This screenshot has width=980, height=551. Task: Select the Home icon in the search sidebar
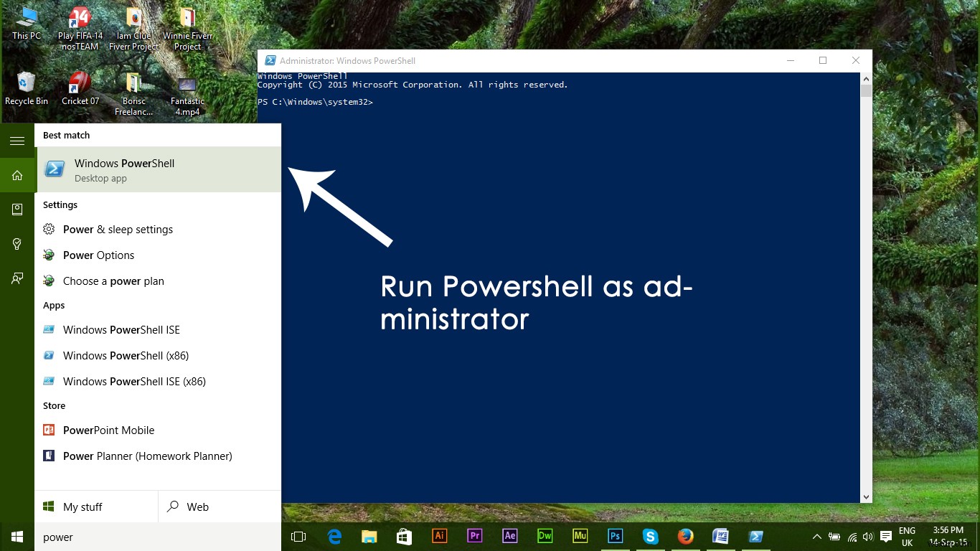click(x=17, y=174)
